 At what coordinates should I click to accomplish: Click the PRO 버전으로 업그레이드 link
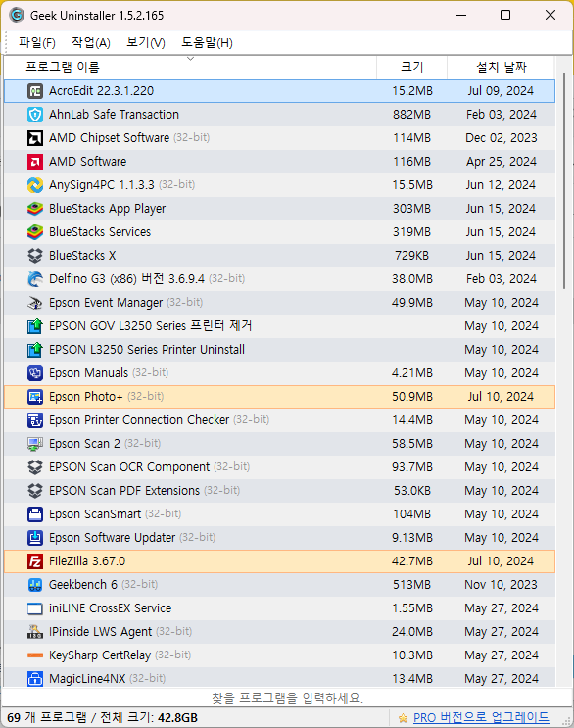click(x=481, y=718)
